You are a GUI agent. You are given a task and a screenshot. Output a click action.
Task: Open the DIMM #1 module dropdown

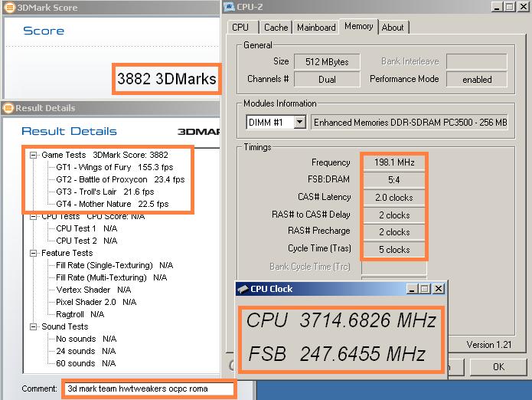point(300,123)
